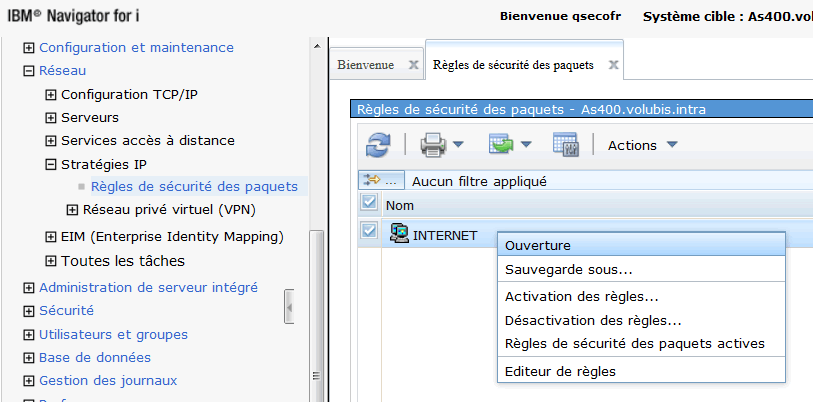Expand Gestion des journaux node
Screen dimensions: 813x402
29,381
